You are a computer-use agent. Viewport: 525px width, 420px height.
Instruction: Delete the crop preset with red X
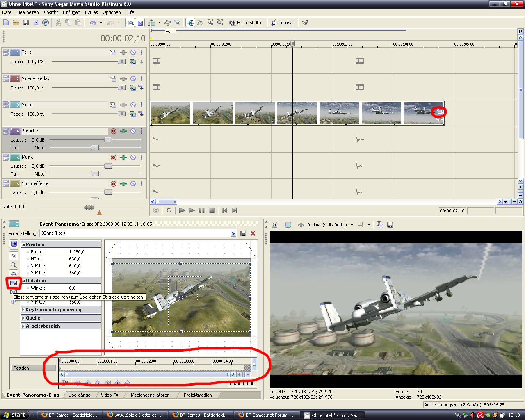pyautogui.click(x=253, y=233)
